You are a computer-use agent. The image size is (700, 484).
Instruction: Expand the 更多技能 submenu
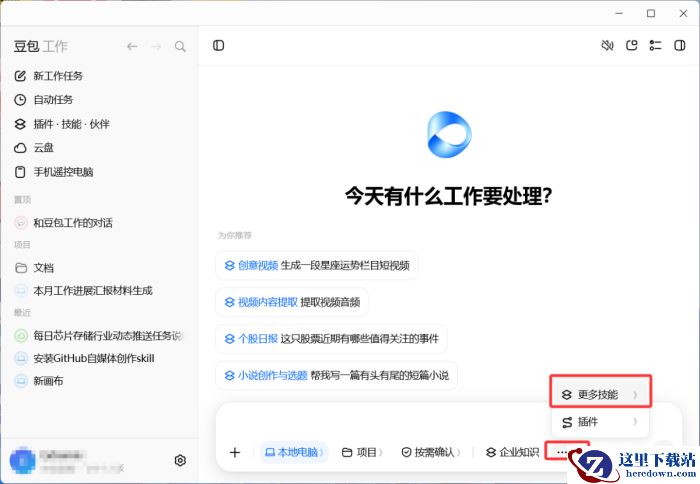[x=600, y=394]
